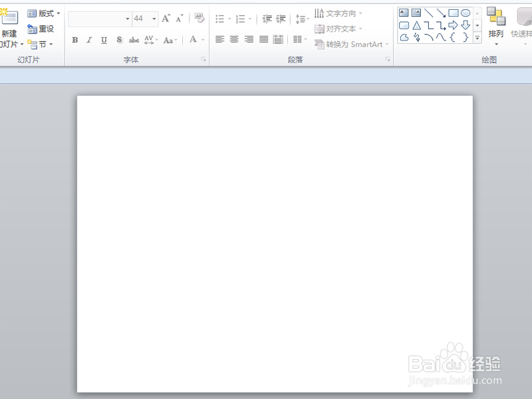Select the Text Box shape
The image size is (532, 399).
tap(404, 13)
